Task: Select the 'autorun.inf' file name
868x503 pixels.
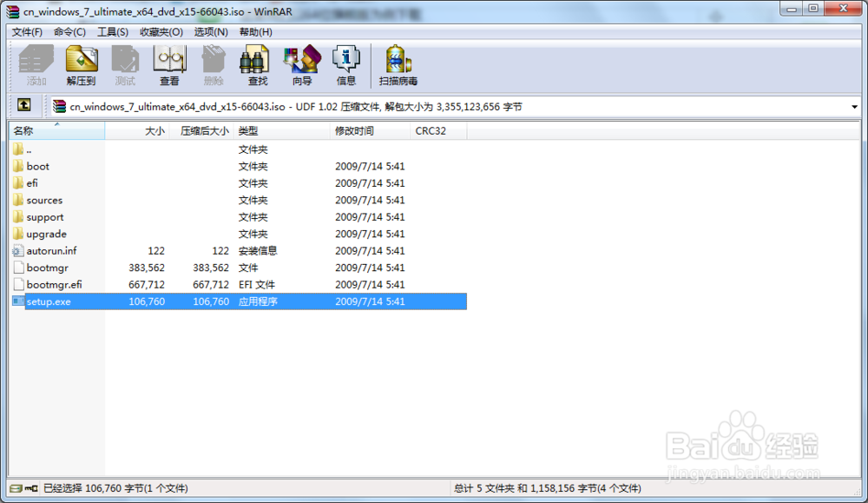Action: [x=51, y=250]
